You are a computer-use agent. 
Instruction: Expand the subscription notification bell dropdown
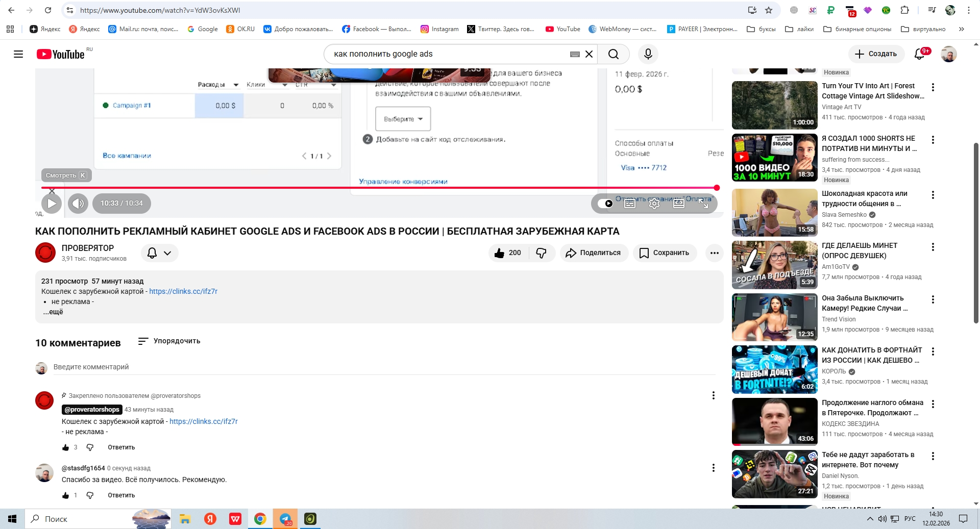(159, 253)
